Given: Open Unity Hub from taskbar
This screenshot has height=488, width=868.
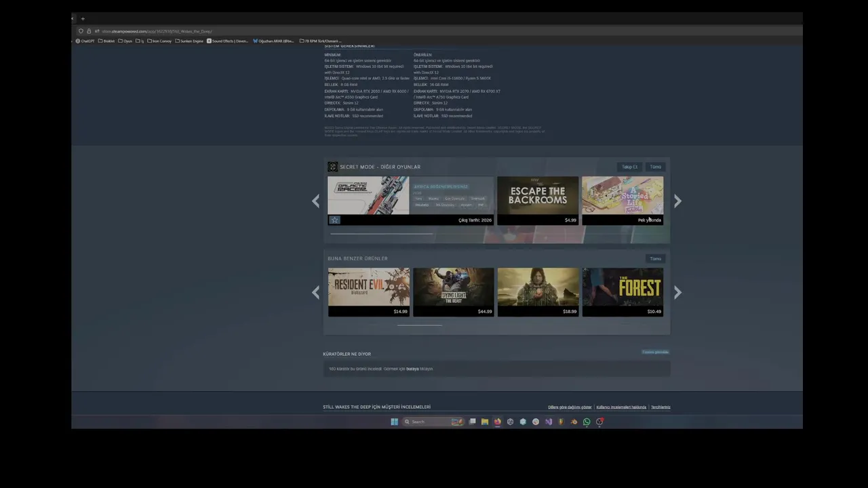Looking at the screenshot, I should (510, 422).
